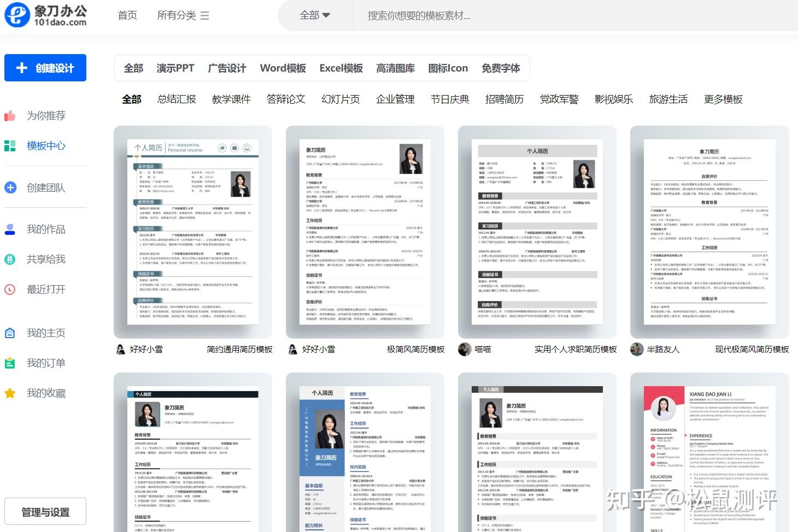Open the 现代极简风简历模板 thumbnail
Image resolution: width=798 pixels, height=532 pixels.
[709, 232]
